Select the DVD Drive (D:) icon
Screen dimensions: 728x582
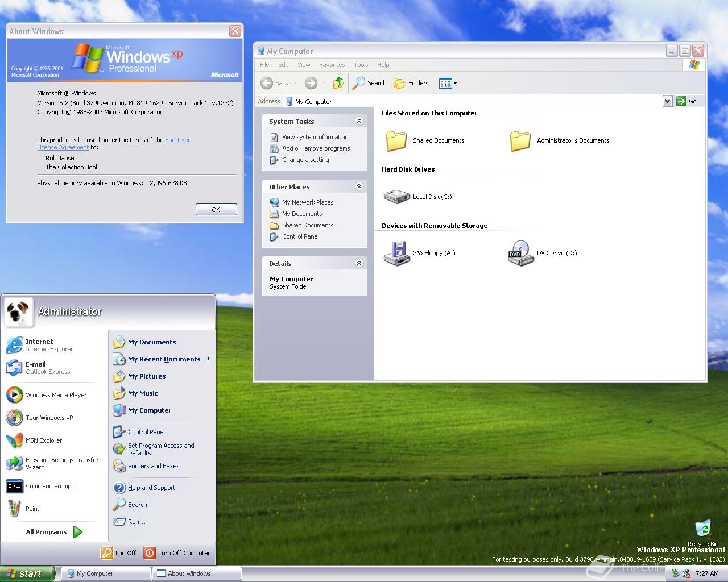tap(543, 253)
